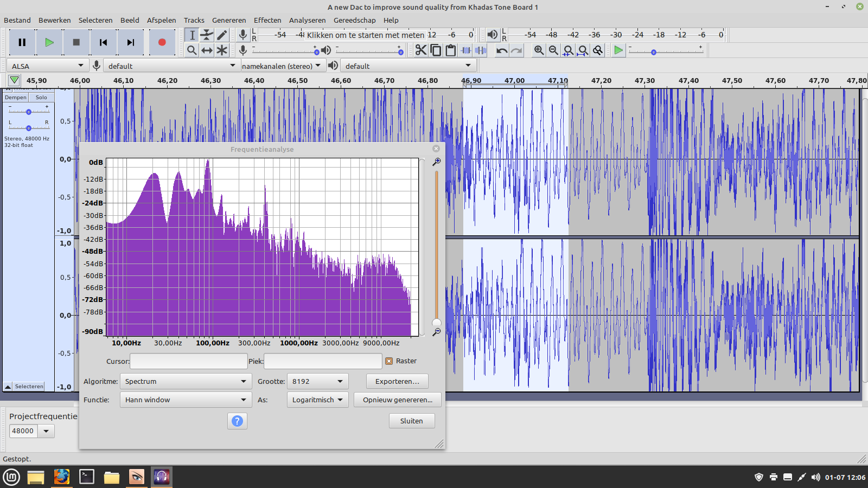Skip to start of the track

point(104,42)
